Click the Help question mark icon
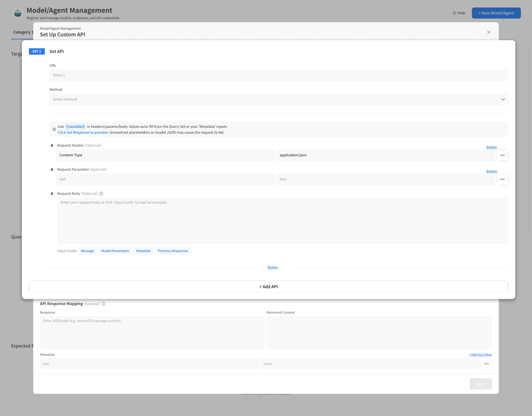 click(454, 13)
